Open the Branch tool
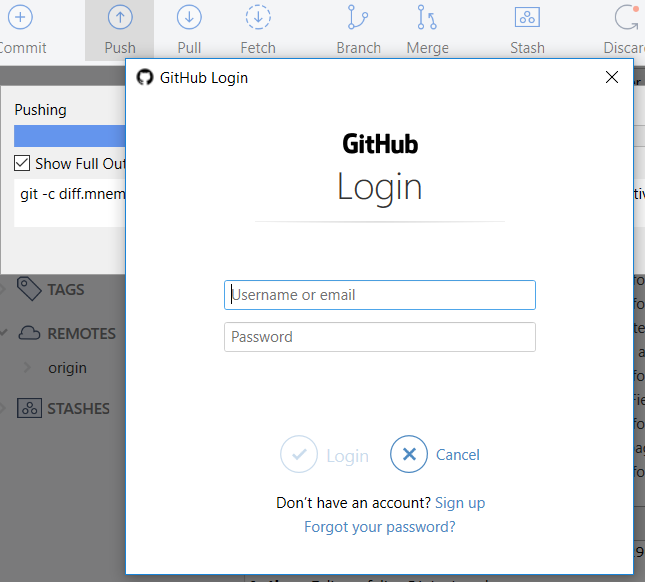 tap(358, 30)
